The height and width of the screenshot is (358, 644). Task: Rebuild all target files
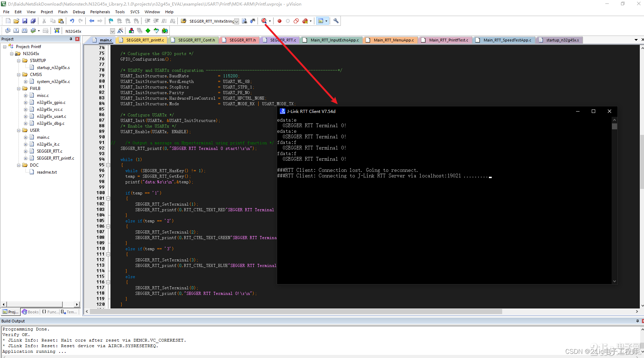coord(24,31)
